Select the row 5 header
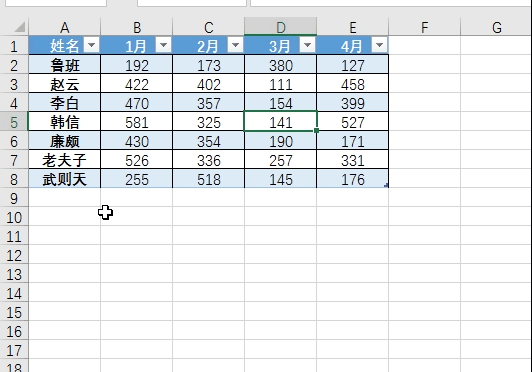 pos(14,122)
